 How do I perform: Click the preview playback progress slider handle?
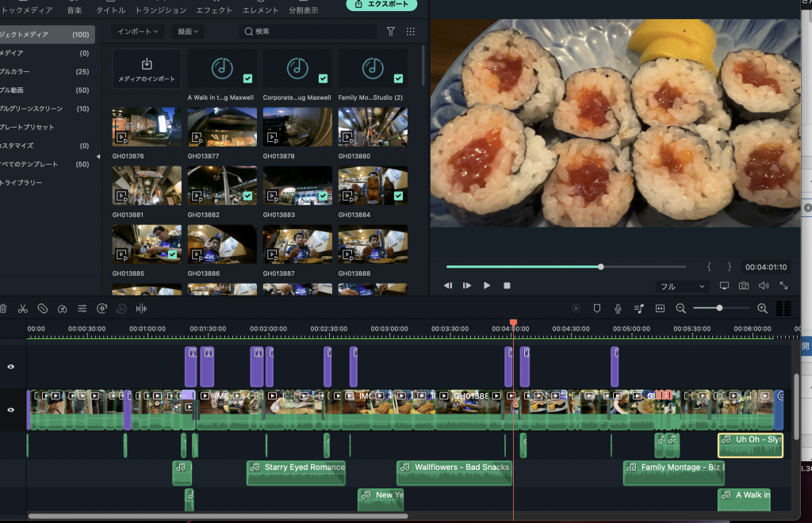pyautogui.click(x=601, y=267)
